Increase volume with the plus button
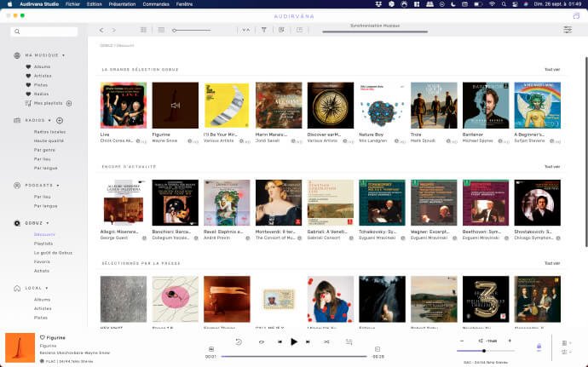The height and width of the screenshot is (367, 588). (510, 341)
